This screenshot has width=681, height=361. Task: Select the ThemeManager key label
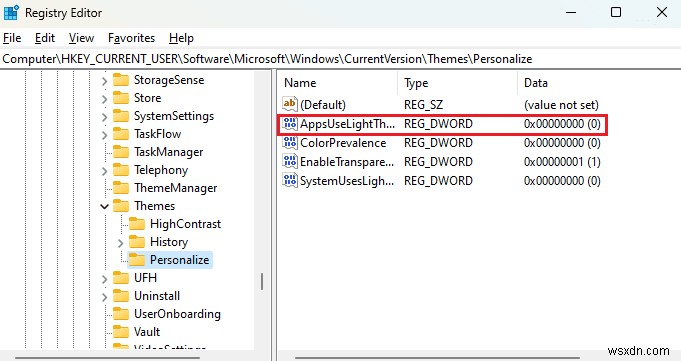175,188
